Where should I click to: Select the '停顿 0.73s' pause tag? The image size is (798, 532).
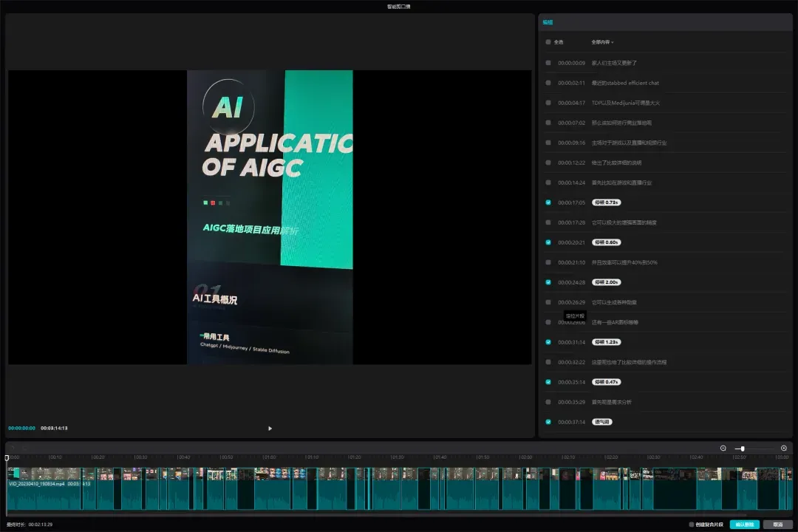(x=606, y=202)
